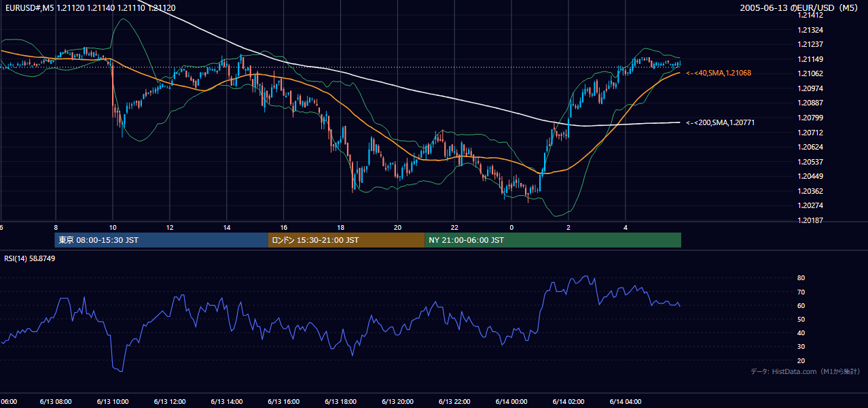Click the 1.21412 price axis label

(810, 16)
